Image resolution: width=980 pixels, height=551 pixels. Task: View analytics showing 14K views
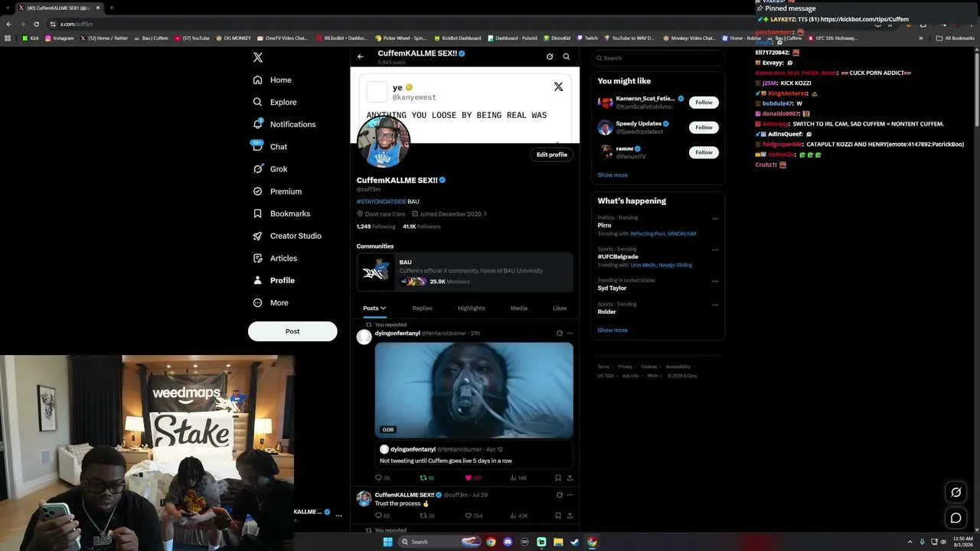point(518,478)
